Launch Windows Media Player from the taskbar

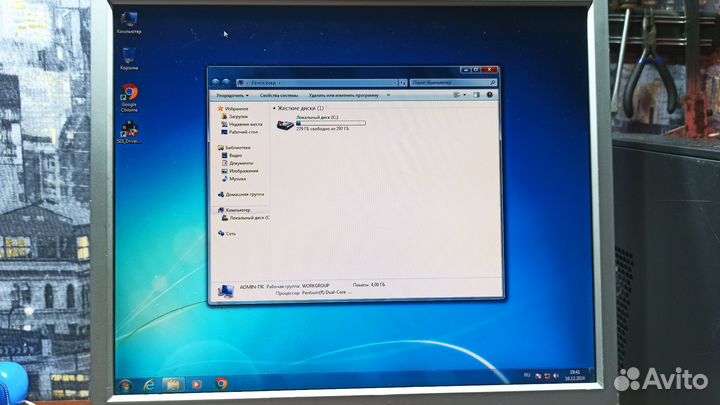click(x=196, y=384)
